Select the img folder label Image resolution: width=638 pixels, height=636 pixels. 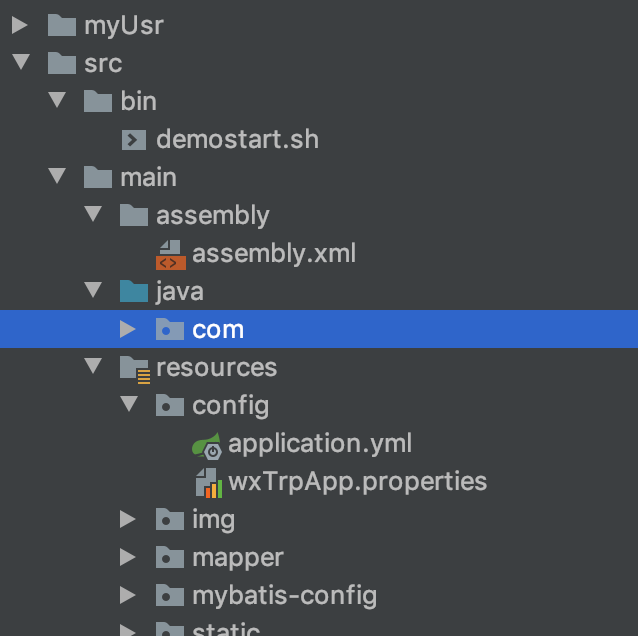click(x=213, y=519)
